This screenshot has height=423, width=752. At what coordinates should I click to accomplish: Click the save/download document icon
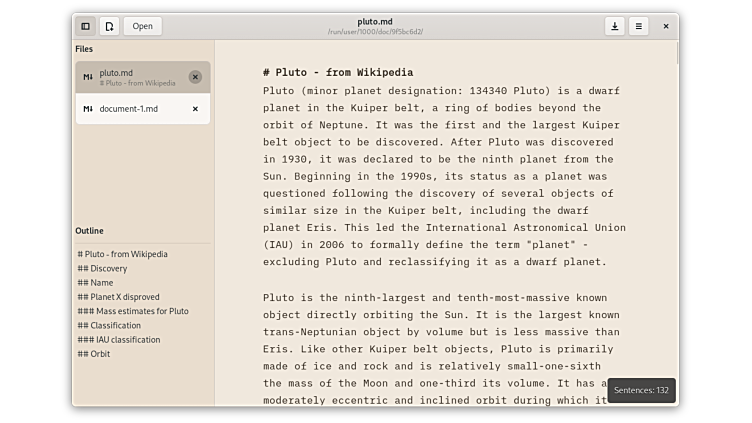[x=614, y=26]
